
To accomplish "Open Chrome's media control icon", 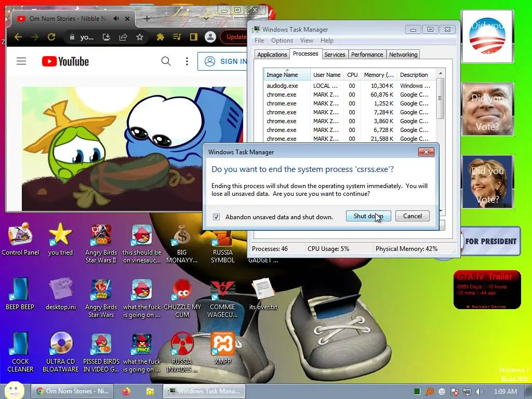I will click(x=177, y=37).
